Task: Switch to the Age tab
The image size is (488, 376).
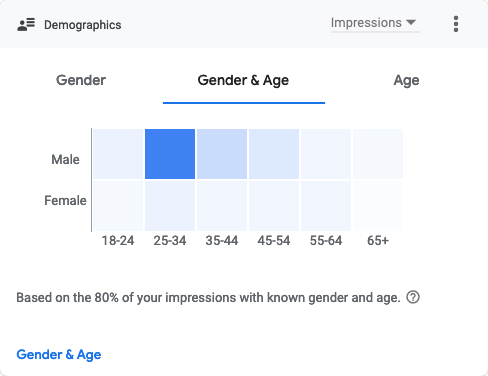Action: click(406, 81)
